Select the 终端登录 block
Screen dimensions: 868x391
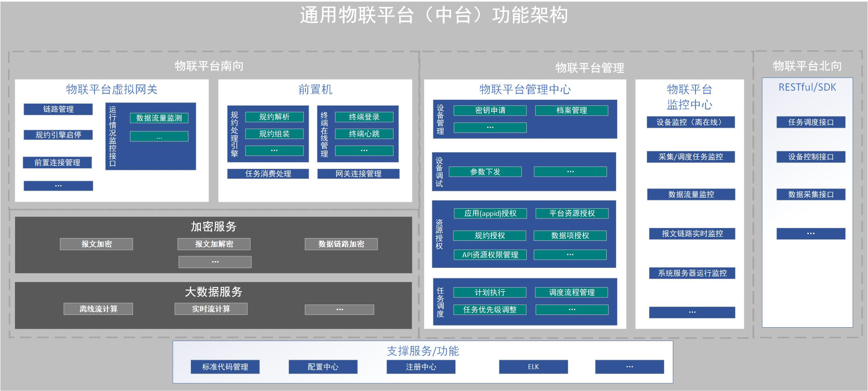(364, 117)
